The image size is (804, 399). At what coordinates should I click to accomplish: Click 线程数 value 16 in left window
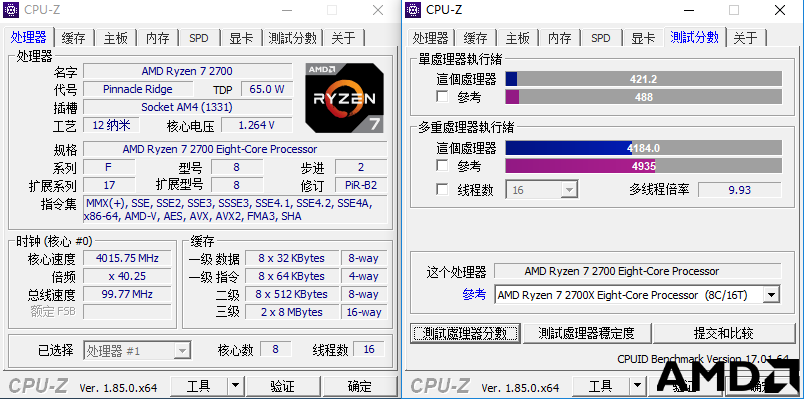[x=369, y=350]
